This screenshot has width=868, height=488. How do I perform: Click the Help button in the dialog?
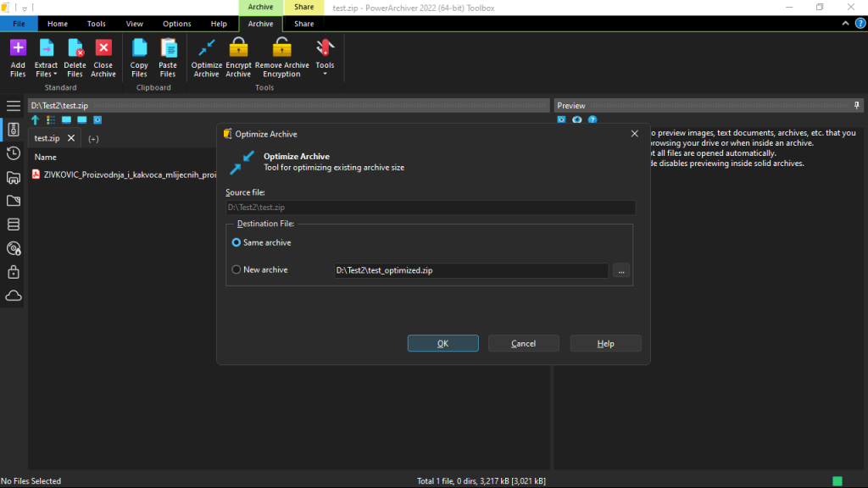click(x=605, y=344)
